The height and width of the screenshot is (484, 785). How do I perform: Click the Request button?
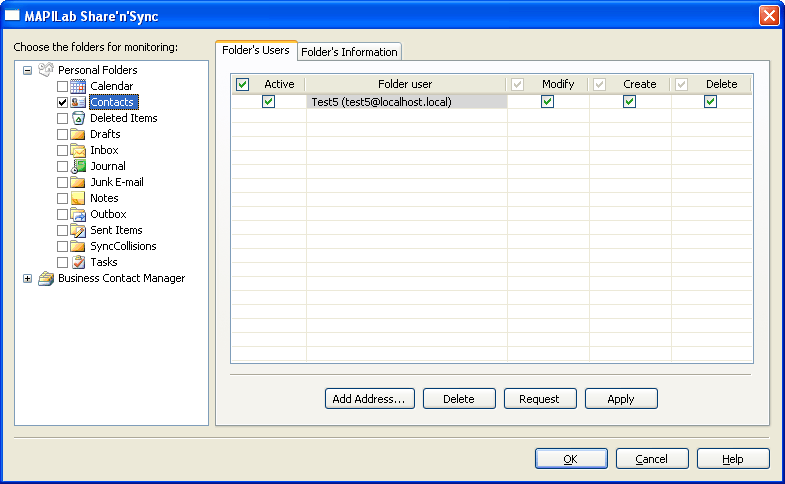pyautogui.click(x=540, y=399)
